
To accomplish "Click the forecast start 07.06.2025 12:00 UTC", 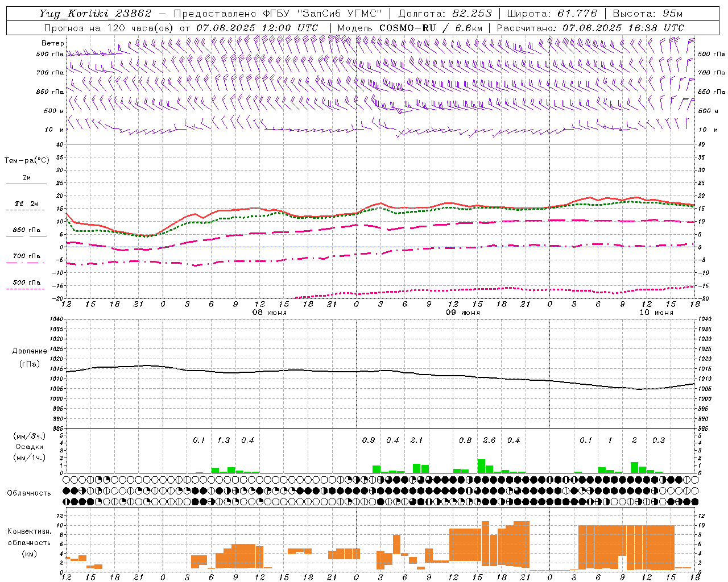I will point(257,28).
